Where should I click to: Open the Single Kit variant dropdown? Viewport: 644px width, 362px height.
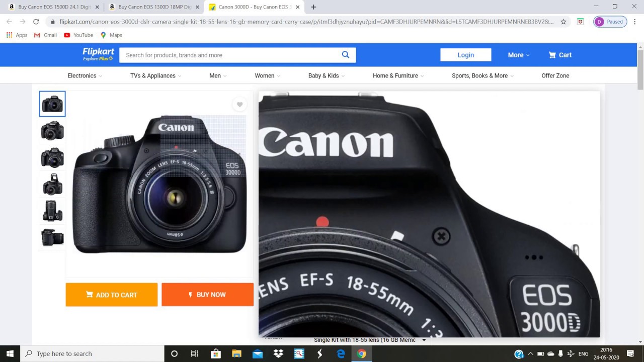pyautogui.click(x=369, y=340)
